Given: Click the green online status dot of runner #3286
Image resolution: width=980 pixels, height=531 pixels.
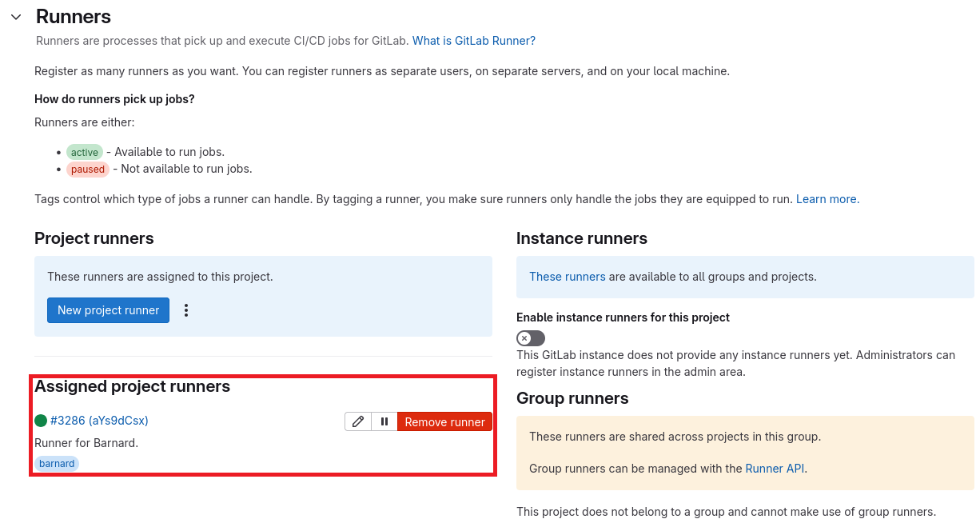Looking at the screenshot, I should pyautogui.click(x=41, y=421).
